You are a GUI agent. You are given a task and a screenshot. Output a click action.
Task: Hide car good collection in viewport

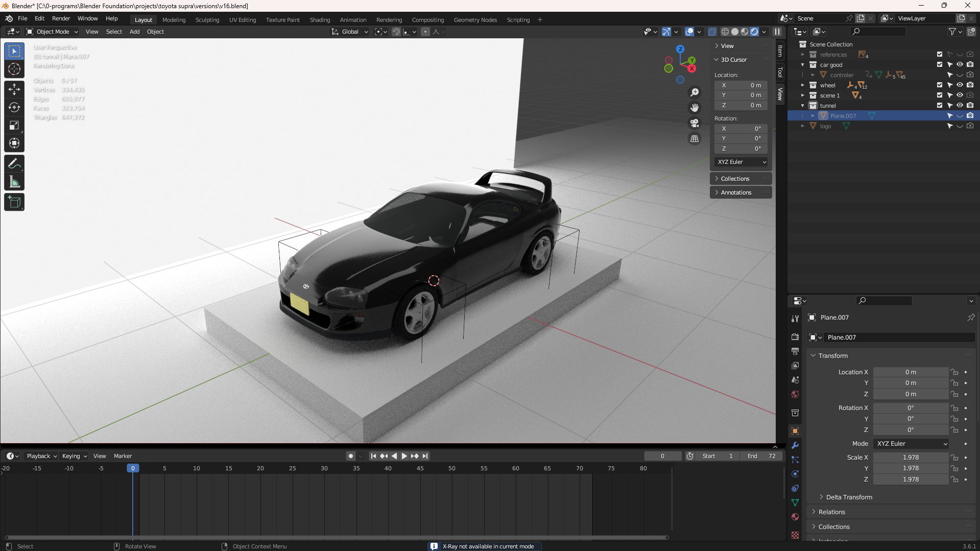click(x=960, y=65)
